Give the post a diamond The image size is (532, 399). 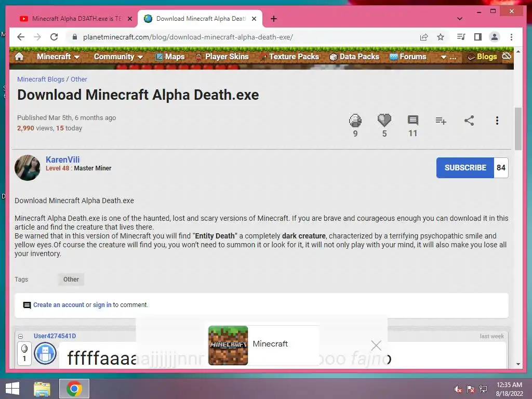pyautogui.click(x=355, y=121)
